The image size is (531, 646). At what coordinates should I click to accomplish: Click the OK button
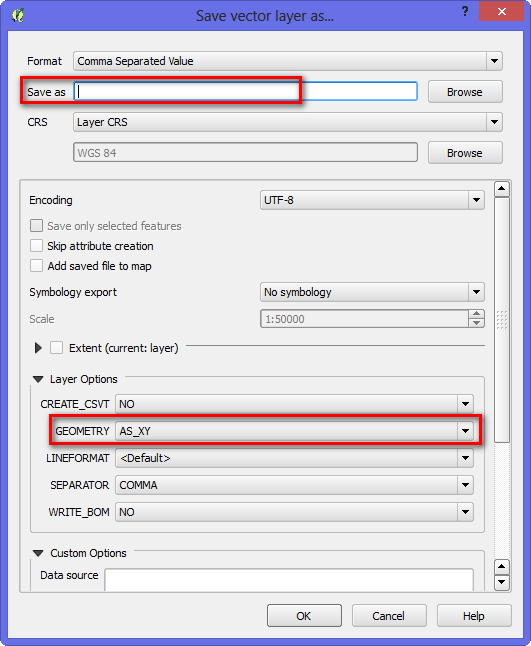[x=304, y=616]
